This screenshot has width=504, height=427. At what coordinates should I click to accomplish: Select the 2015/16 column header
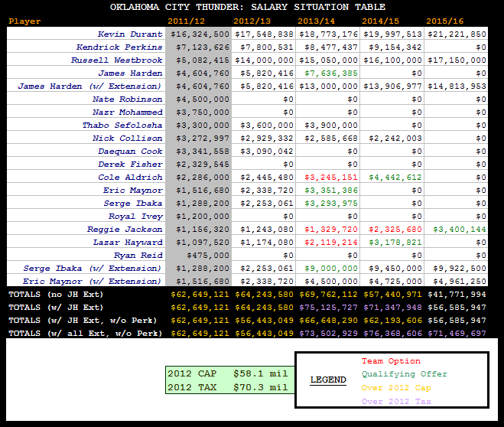[x=445, y=21]
